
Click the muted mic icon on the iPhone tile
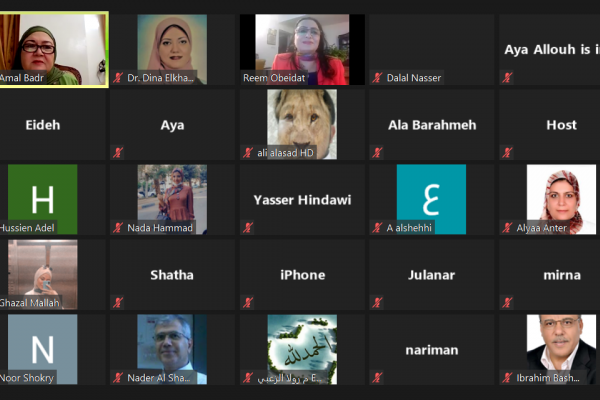(248, 303)
